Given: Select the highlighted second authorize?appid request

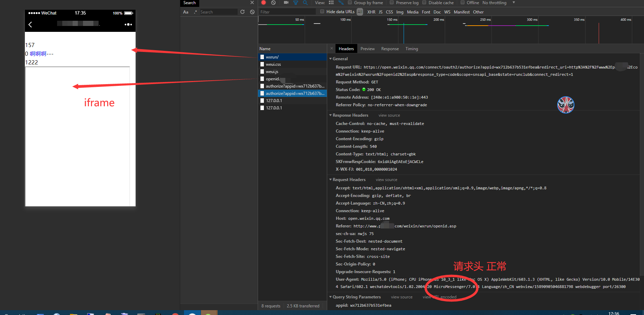Looking at the screenshot, I should 293,93.
